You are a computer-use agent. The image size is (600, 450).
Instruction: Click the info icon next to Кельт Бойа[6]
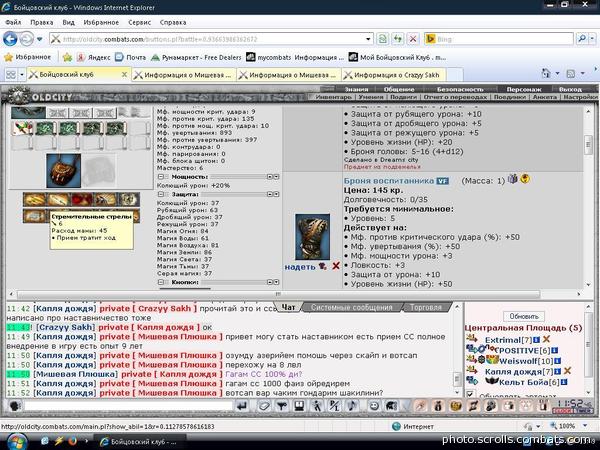click(564, 382)
